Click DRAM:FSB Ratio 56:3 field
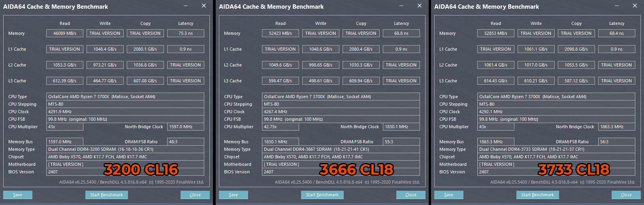The width and height of the screenshot is (644, 205). point(617,142)
